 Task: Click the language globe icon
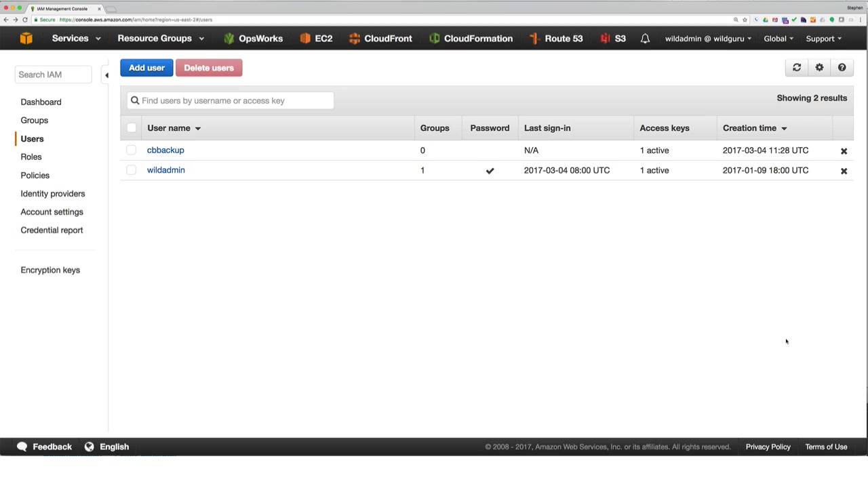(x=89, y=447)
